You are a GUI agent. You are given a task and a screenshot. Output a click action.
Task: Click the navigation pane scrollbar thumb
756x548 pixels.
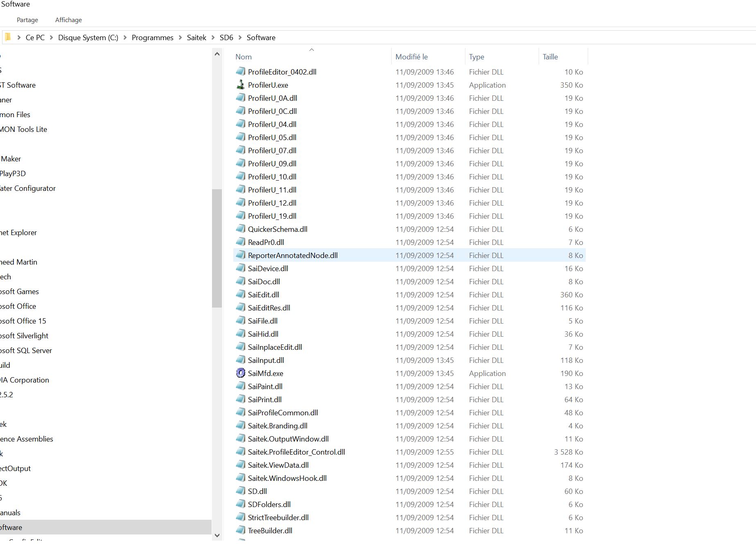point(217,248)
